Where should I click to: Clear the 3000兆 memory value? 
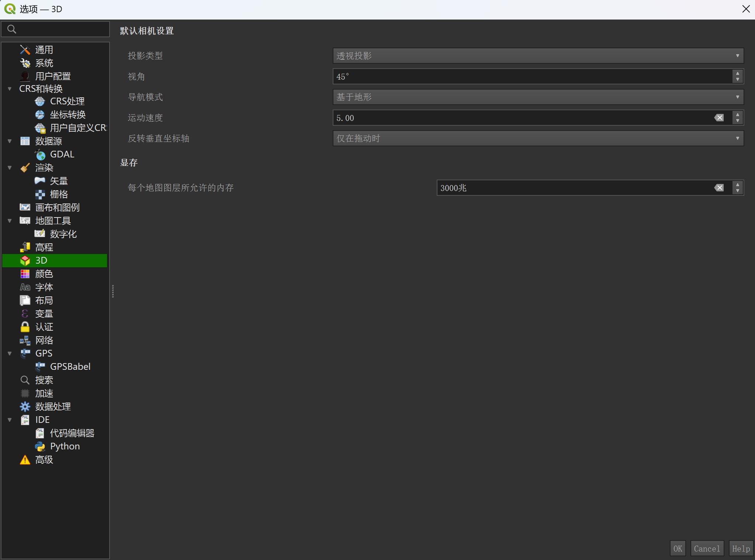(x=719, y=188)
